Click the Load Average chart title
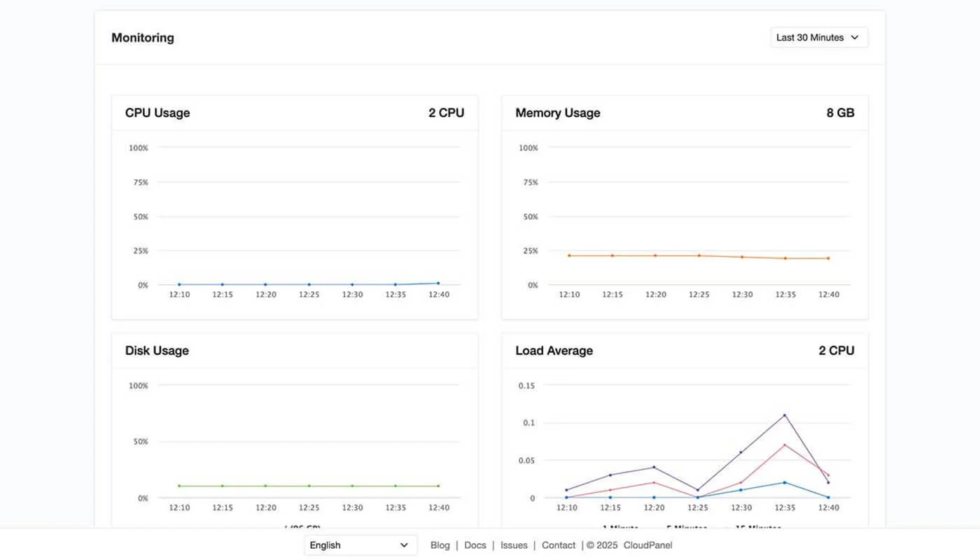This screenshot has width=980, height=560. (554, 351)
